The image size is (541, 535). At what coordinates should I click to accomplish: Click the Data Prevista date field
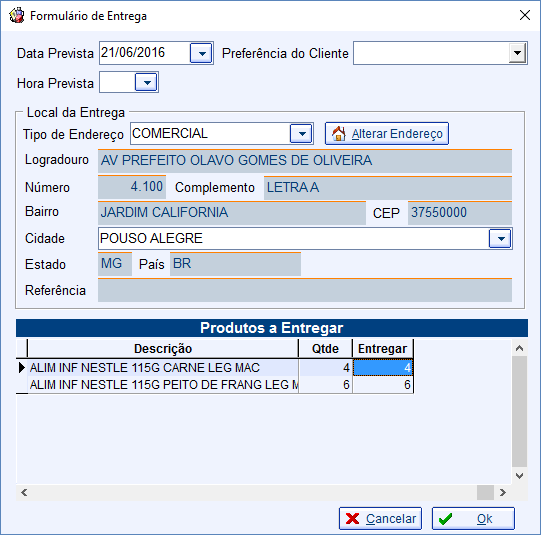[145, 53]
